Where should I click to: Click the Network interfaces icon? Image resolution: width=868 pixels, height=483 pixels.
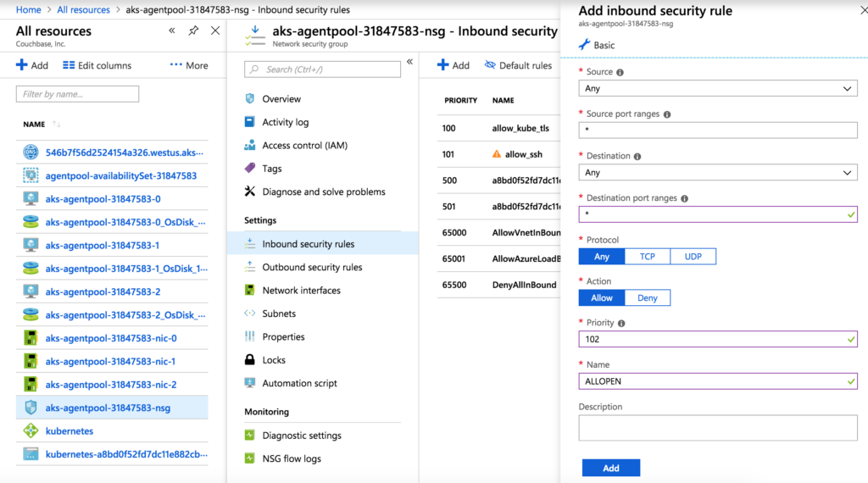pos(250,290)
